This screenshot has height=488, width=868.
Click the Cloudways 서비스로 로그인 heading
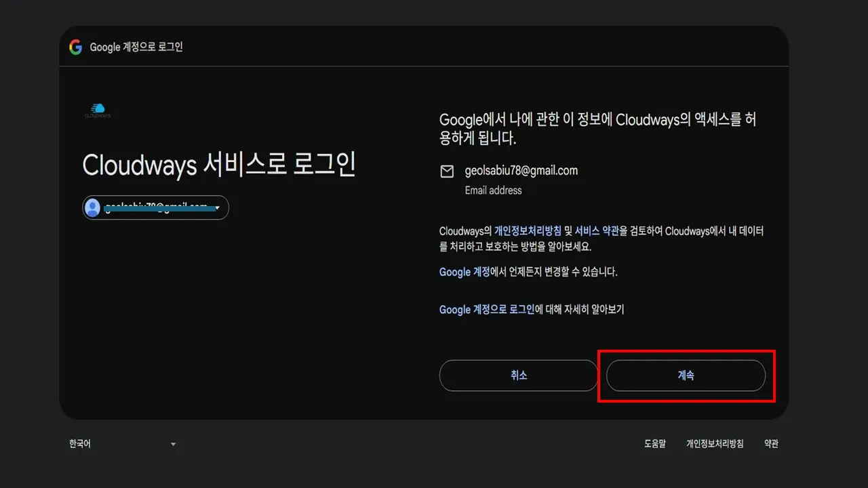tap(219, 165)
